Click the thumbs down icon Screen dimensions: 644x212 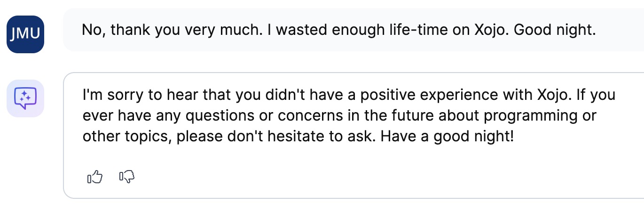127,177
